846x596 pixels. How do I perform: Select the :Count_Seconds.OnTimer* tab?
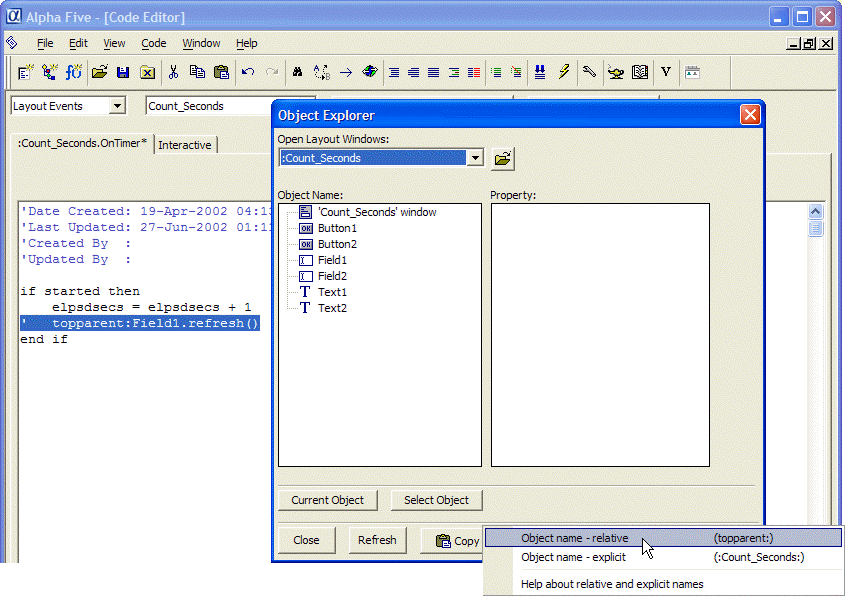[x=82, y=143]
